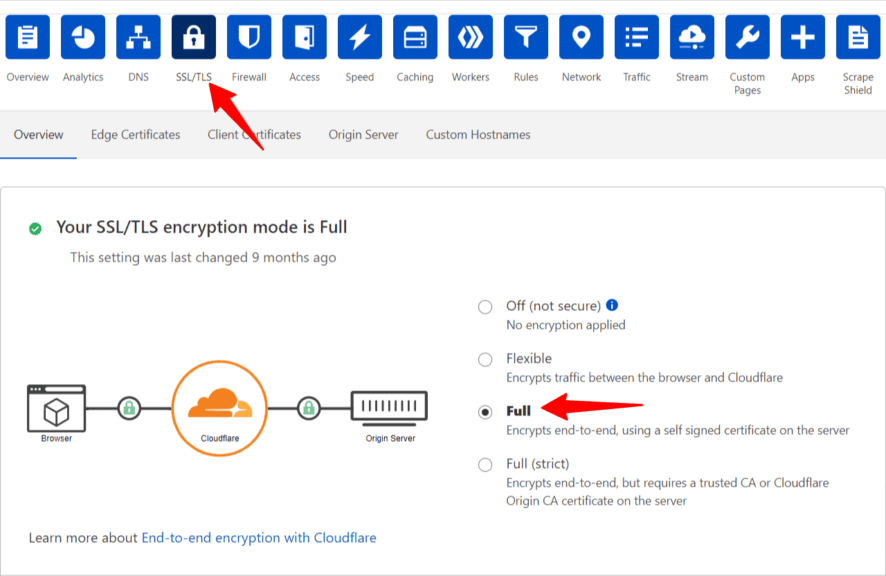Click the 'Full (strict)' option label
This screenshot has width=886, height=576.
[x=538, y=464]
